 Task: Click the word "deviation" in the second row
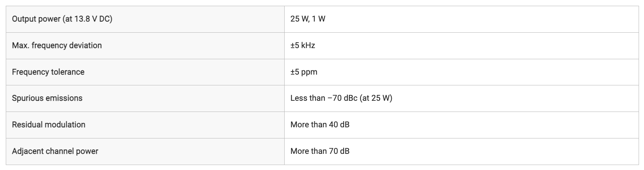[86, 45]
